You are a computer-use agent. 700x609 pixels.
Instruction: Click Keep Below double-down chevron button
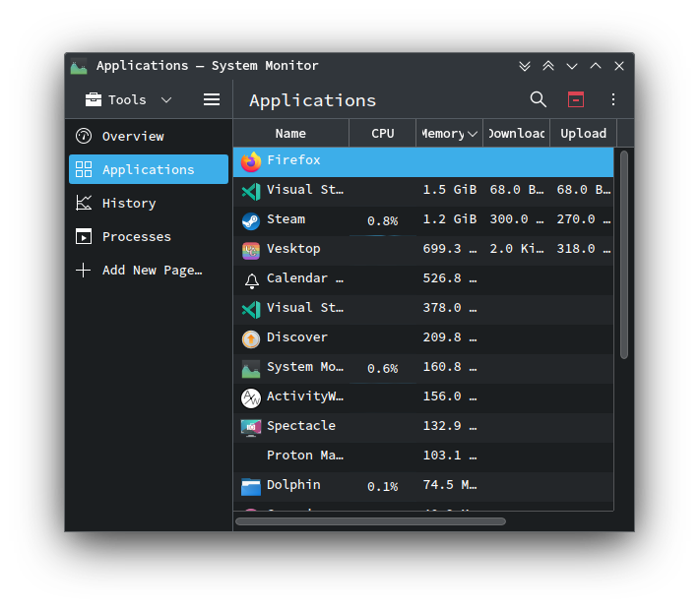[525, 66]
